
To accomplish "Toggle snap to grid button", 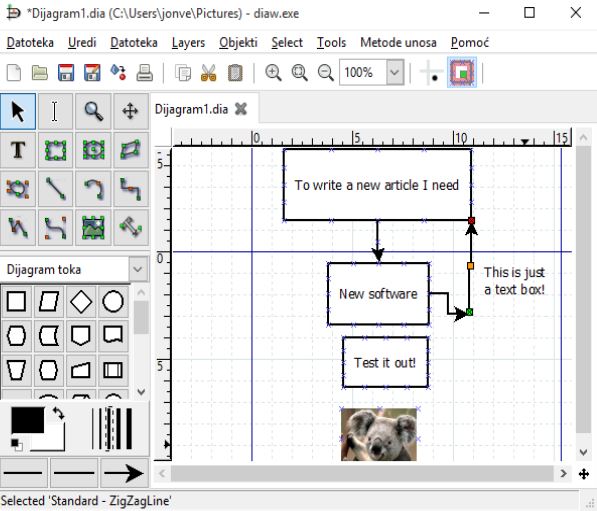I will point(431,72).
